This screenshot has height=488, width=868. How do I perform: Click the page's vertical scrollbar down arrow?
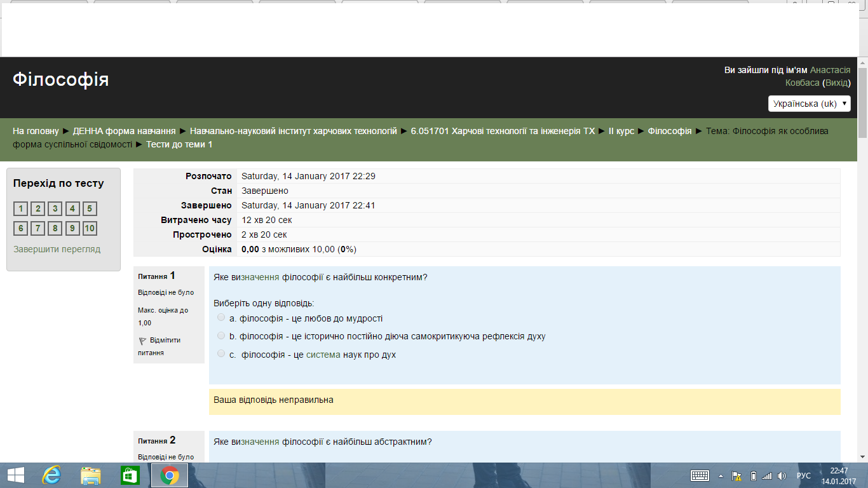coord(862,456)
